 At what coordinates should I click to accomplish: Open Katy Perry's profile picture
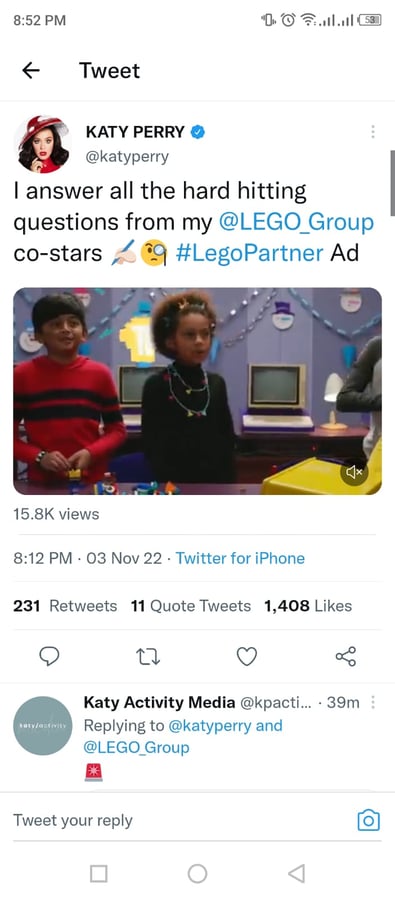click(x=42, y=143)
